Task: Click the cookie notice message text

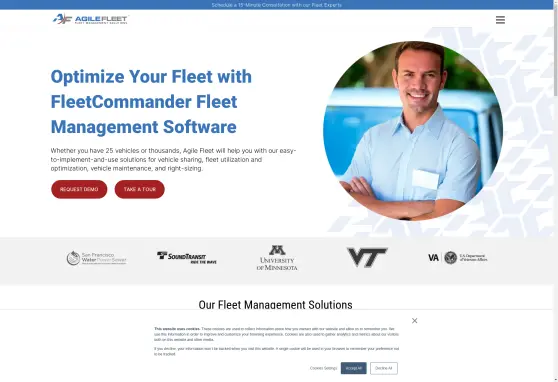Action: 277,341
